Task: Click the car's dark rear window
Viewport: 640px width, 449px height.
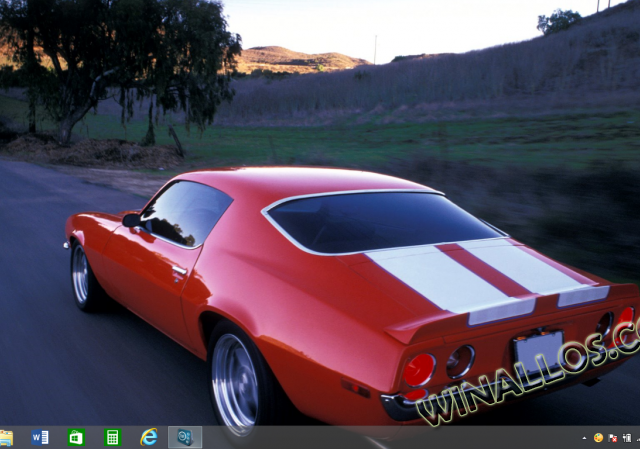Action: pos(380,222)
